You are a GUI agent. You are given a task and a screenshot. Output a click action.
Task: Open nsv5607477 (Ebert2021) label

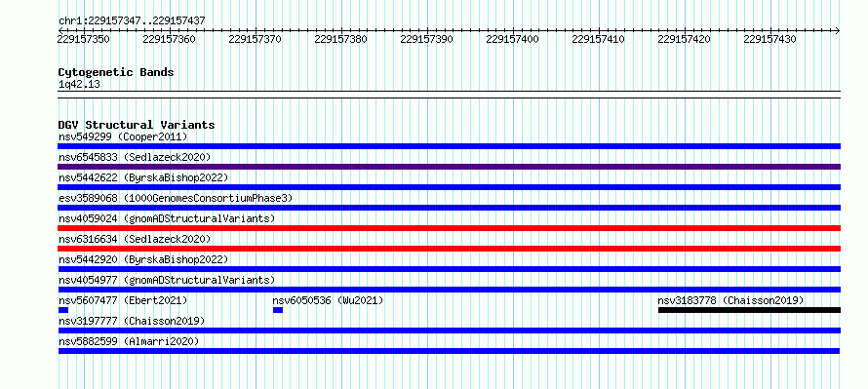pos(123,300)
